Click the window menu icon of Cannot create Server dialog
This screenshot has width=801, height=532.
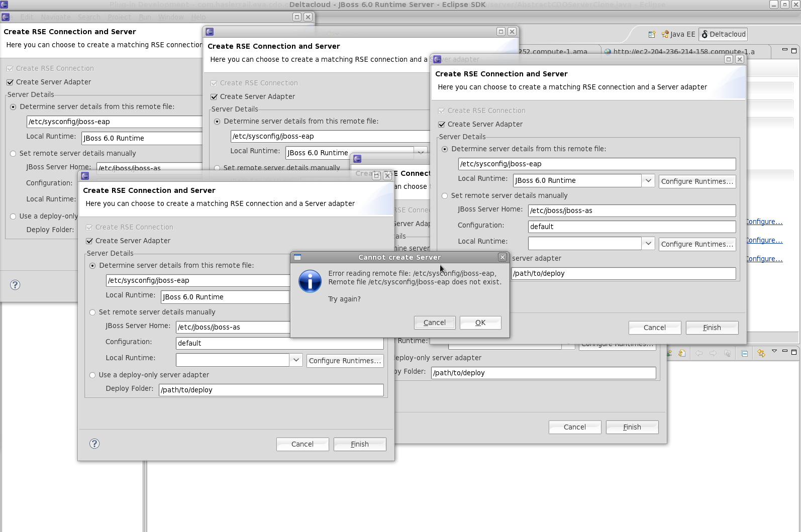coord(297,257)
